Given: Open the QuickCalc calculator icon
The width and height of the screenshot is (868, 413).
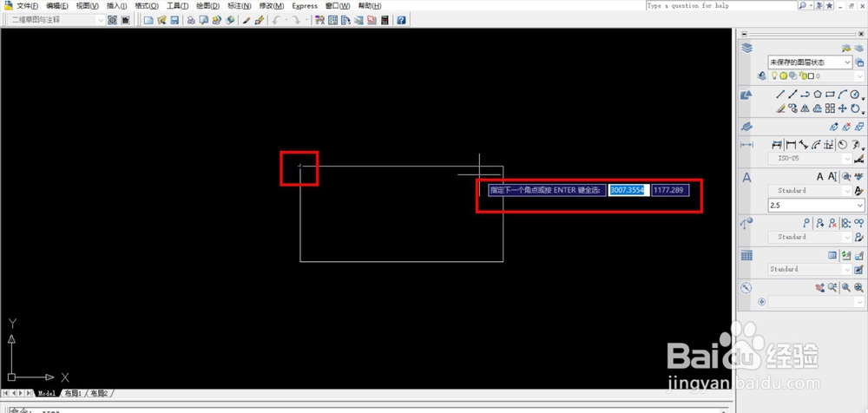Looking at the screenshot, I should [385, 20].
